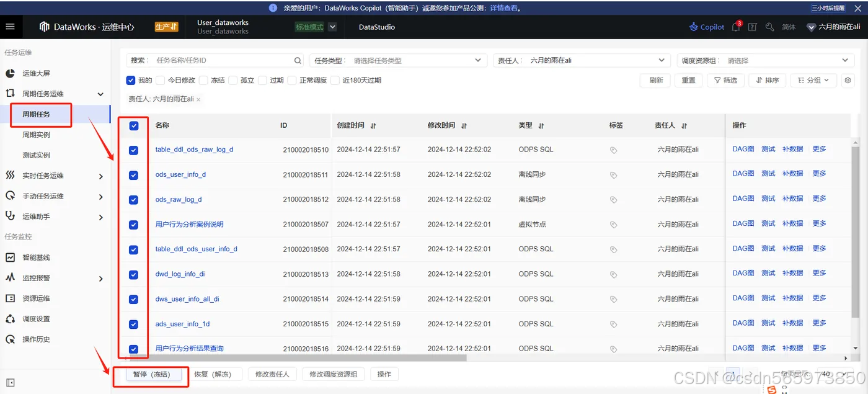Click the wrench tools icon in top bar

click(x=769, y=27)
